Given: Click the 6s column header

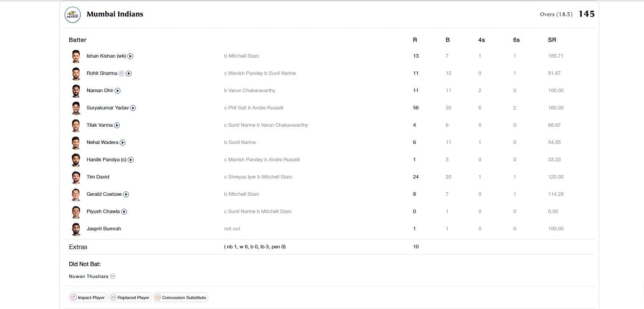Looking at the screenshot, I should point(516,40).
